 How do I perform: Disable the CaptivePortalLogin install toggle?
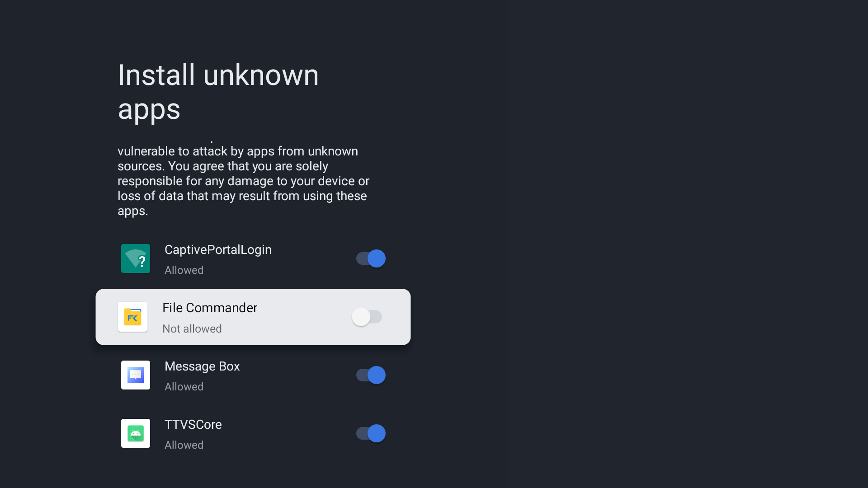click(371, 258)
